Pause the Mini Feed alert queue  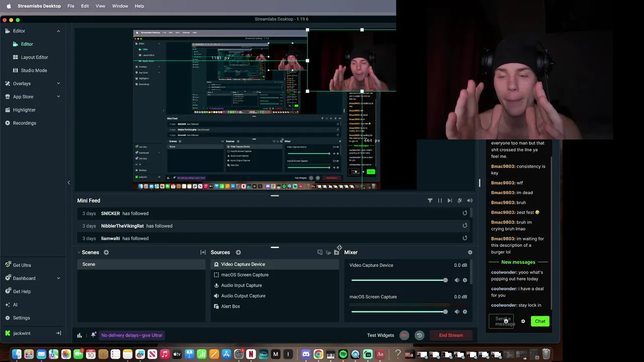click(440, 201)
